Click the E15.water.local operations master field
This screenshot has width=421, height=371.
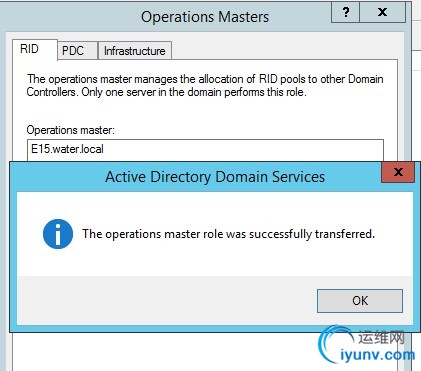point(205,149)
